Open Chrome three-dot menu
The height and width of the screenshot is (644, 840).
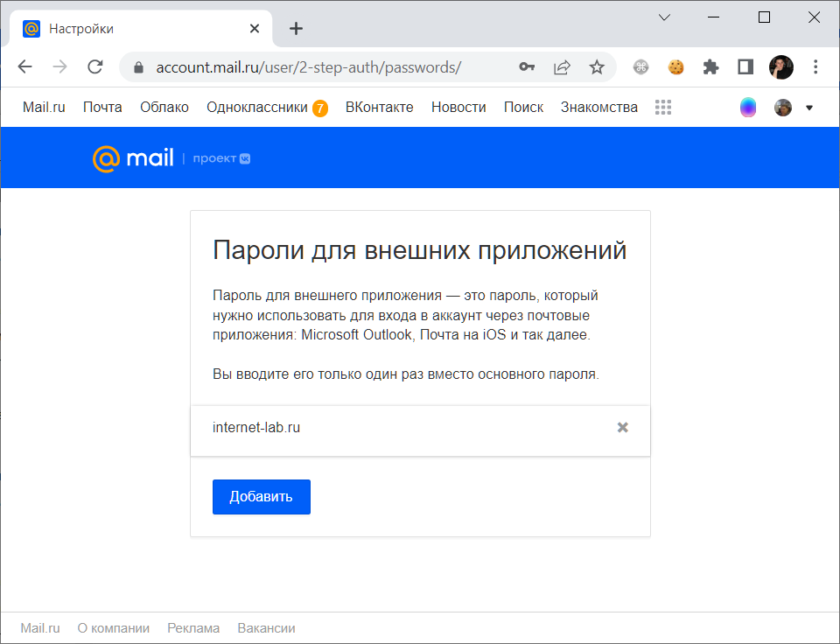(815, 67)
